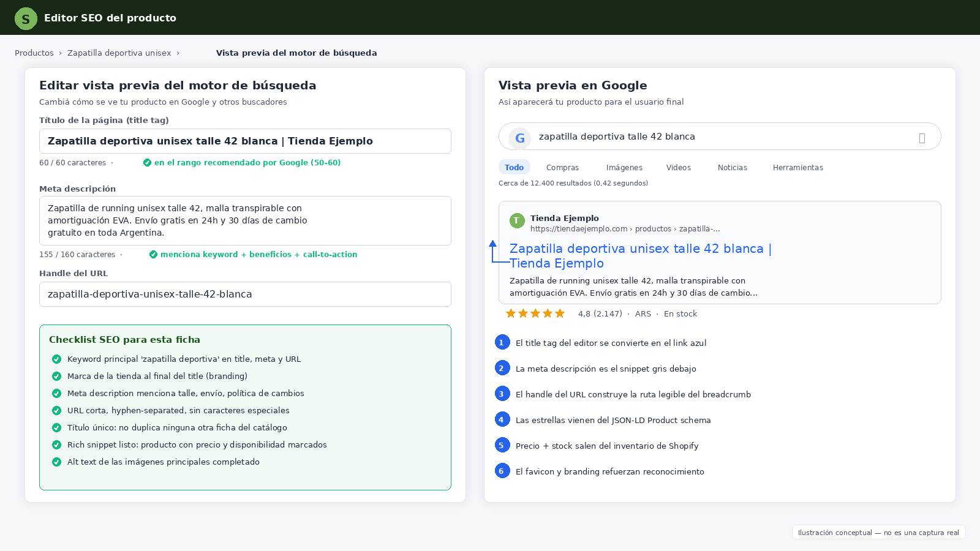This screenshot has width=980, height=551.
Task: Click check icon for Keyword principal item
Action: (x=56, y=359)
